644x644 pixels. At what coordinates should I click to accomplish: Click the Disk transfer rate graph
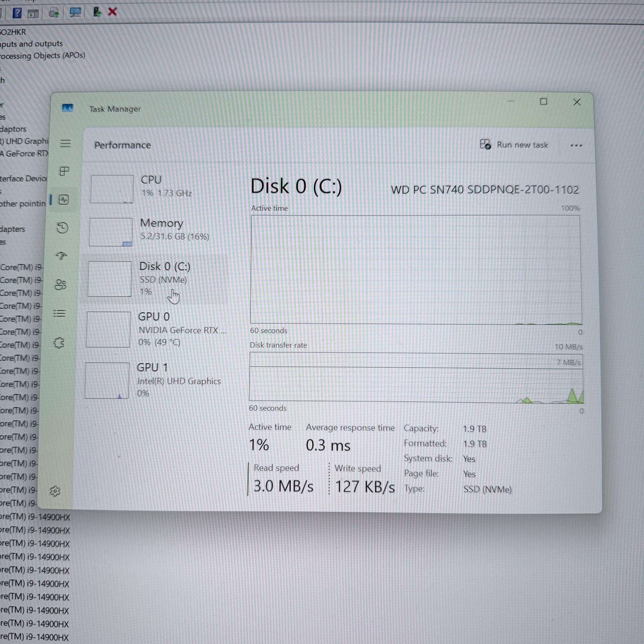click(416, 378)
